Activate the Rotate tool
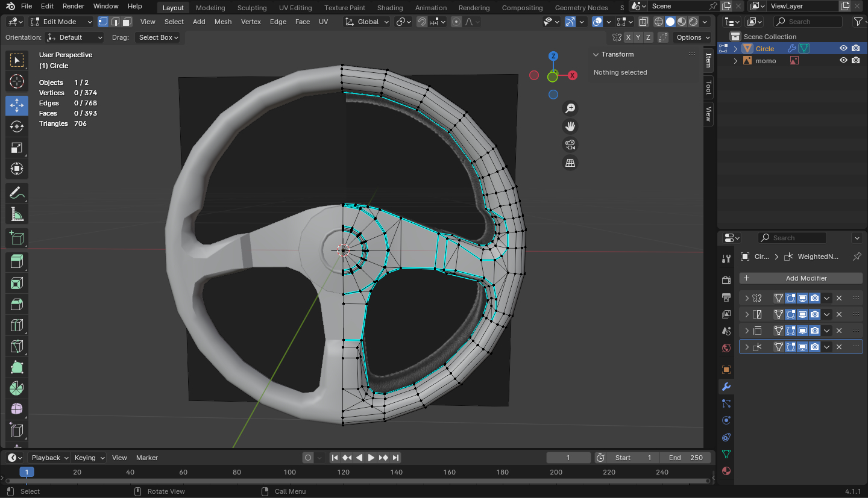Screen dimensions: 868x498 pos(17,126)
